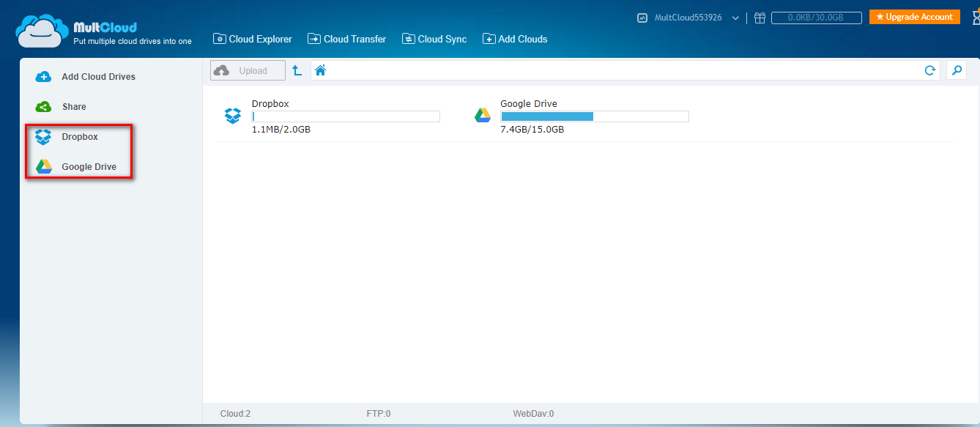The width and height of the screenshot is (980, 427).
Task: Click the gift box icon
Action: (760, 18)
